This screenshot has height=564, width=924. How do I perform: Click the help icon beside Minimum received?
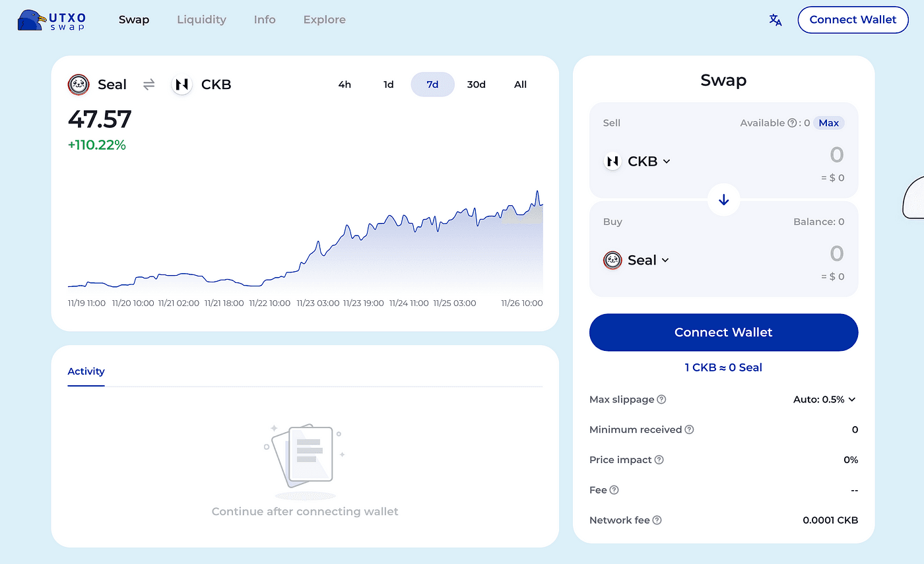coord(689,429)
